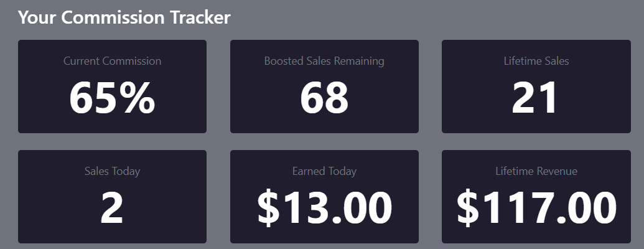
Task: Select the $117.00 revenue amount
Action: [x=536, y=208]
